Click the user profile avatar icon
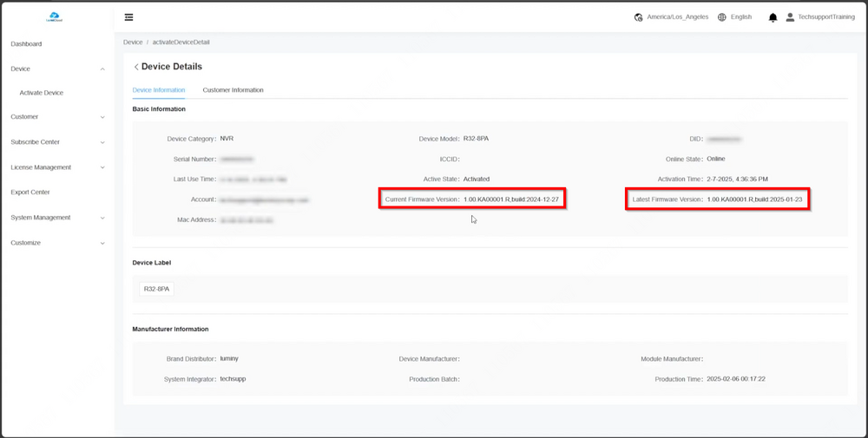The width and height of the screenshot is (868, 438). 790,17
